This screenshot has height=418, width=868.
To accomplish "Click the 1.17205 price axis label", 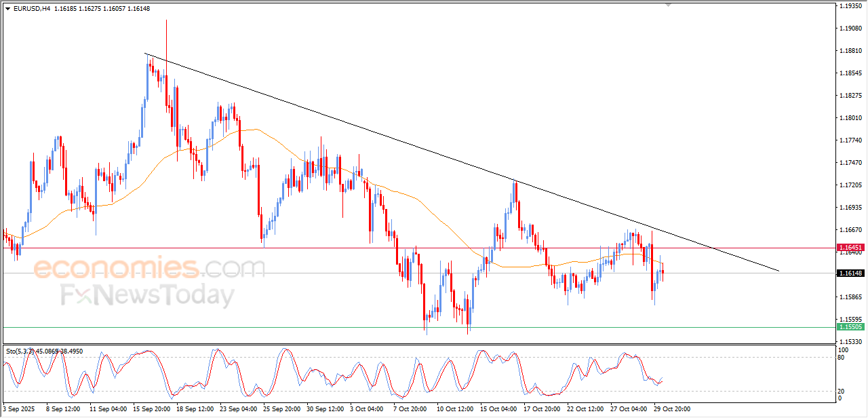I will coord(850,185).
